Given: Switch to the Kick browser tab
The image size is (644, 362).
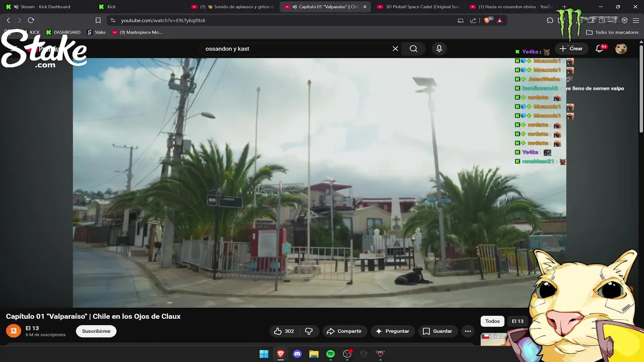Looking at the screenshot, I should click(137, 7).
